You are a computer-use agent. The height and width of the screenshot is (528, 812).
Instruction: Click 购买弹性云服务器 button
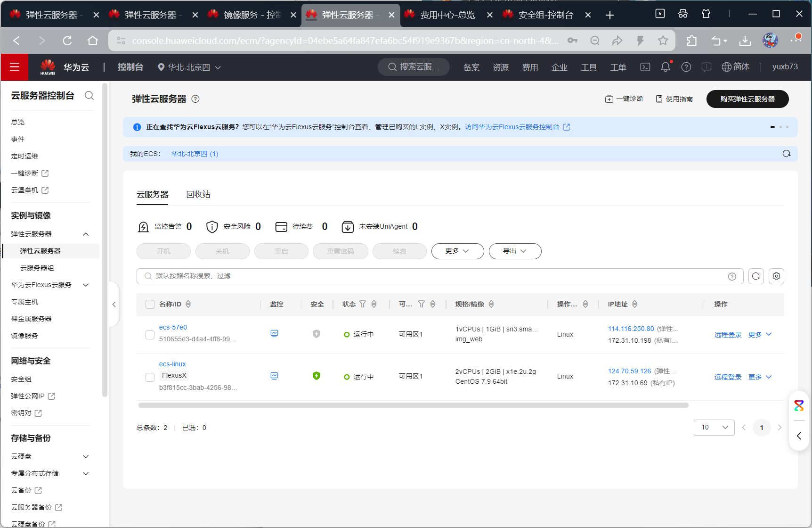747,99
